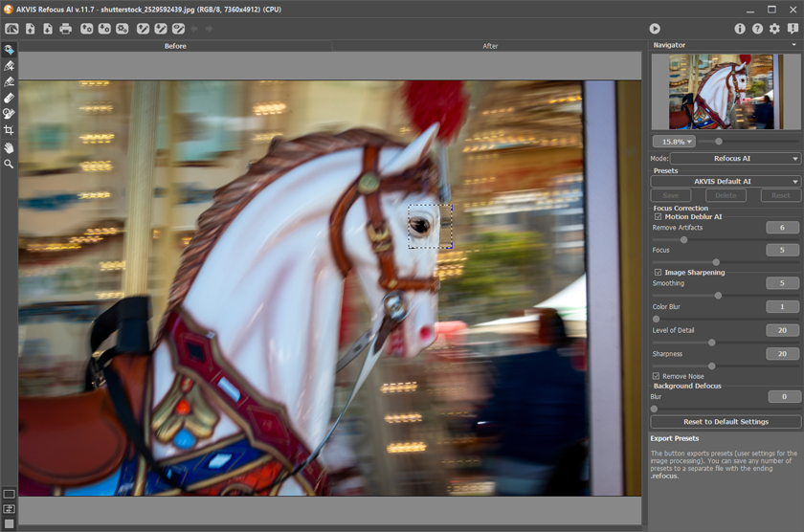This screenshot has height=532, width=804.
Task: Open an image file from toolbar
Action: (31, 29)
